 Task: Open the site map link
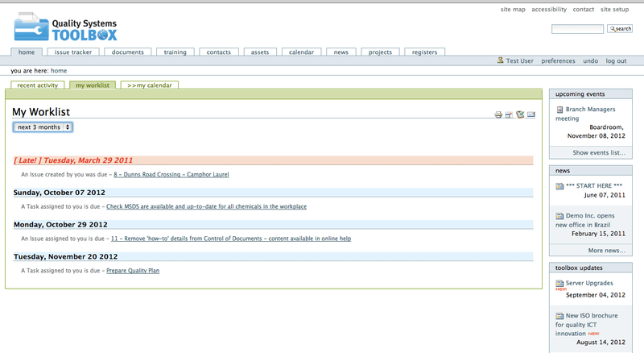pos(513,9)
